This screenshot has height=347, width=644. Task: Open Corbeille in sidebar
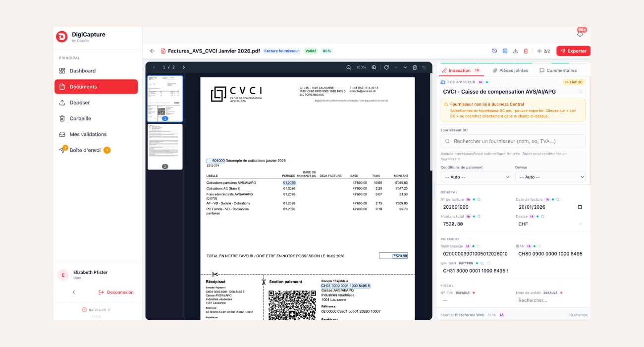[96, 118]
